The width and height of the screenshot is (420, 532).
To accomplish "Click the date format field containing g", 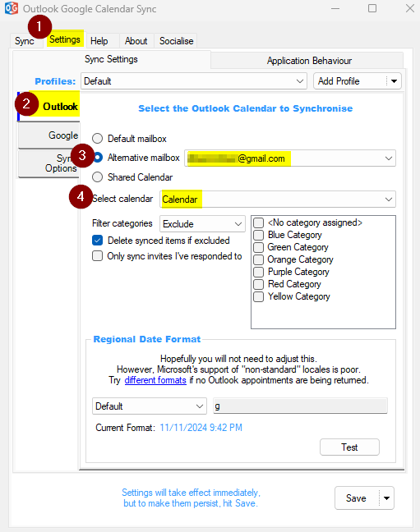I will (x=300, y=406).
